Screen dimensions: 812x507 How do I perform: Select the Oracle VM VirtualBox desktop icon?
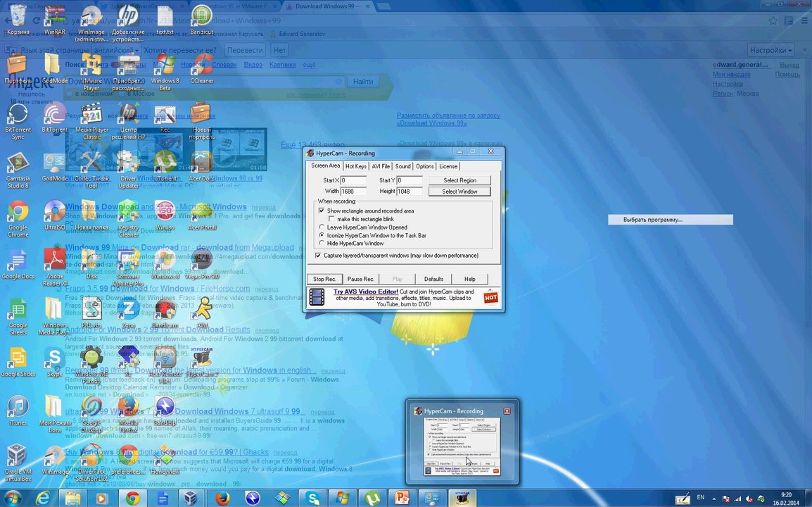point(18,463)
